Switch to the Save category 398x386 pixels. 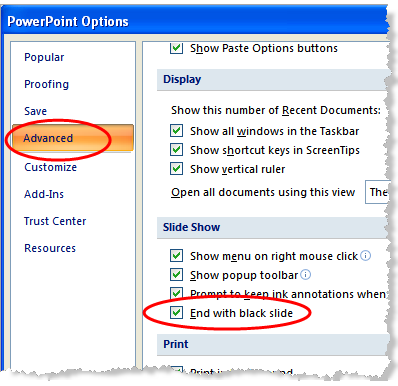click(35, 111)
